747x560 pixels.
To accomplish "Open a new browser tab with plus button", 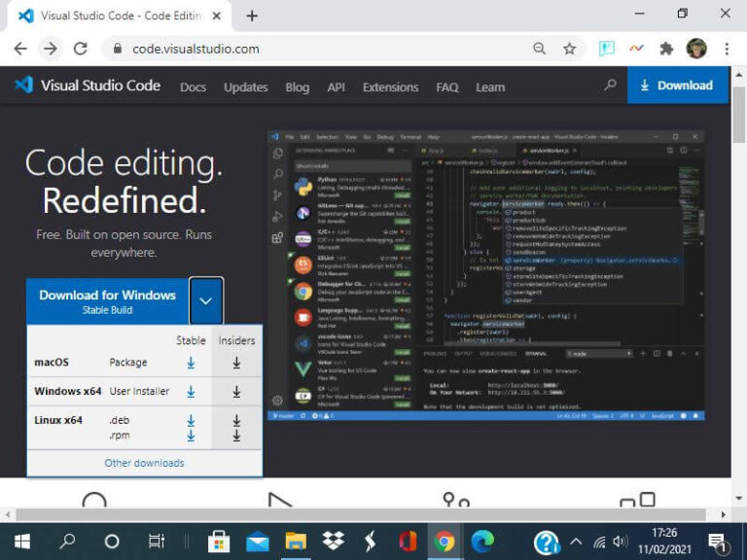I will pyautogui.click(x=252, y=17).
